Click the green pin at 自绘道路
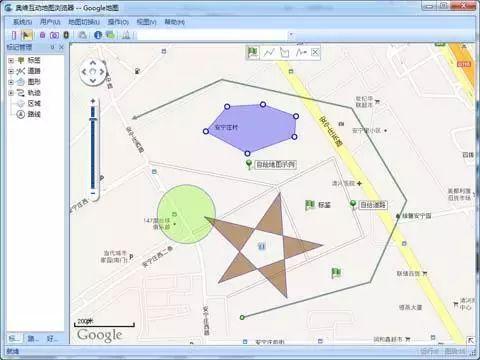This screenshot has width=480, height=360. click(x=353, y=204)
